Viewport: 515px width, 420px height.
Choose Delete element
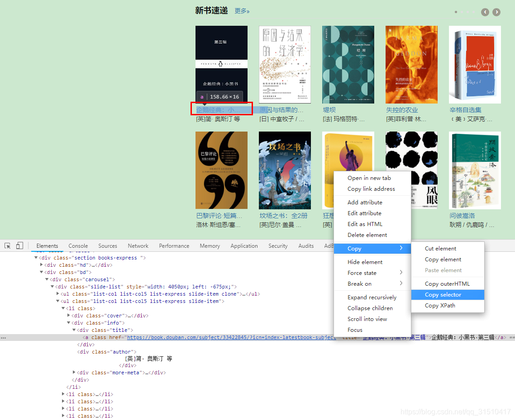pyautogui.click(x=372, y=235)
